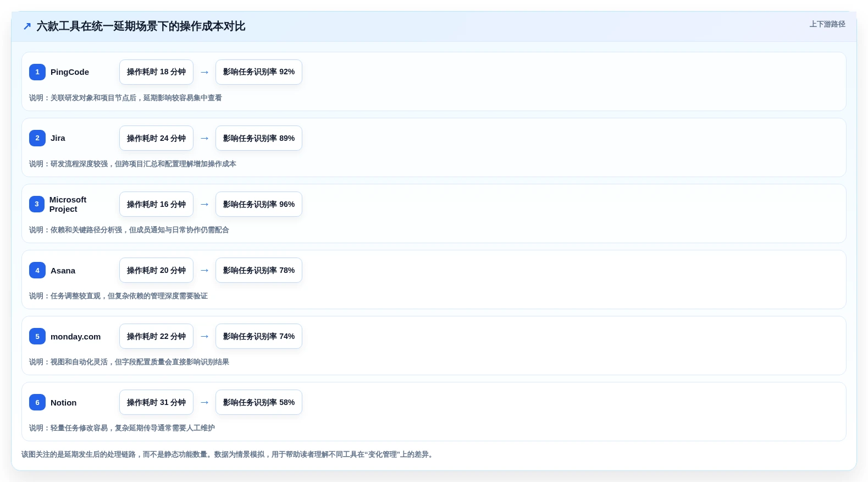Click number badge 3 for Microsoft Project
The height and width of the screenshot is (482, 868).
pyautogui.click(x=37, y=204)
